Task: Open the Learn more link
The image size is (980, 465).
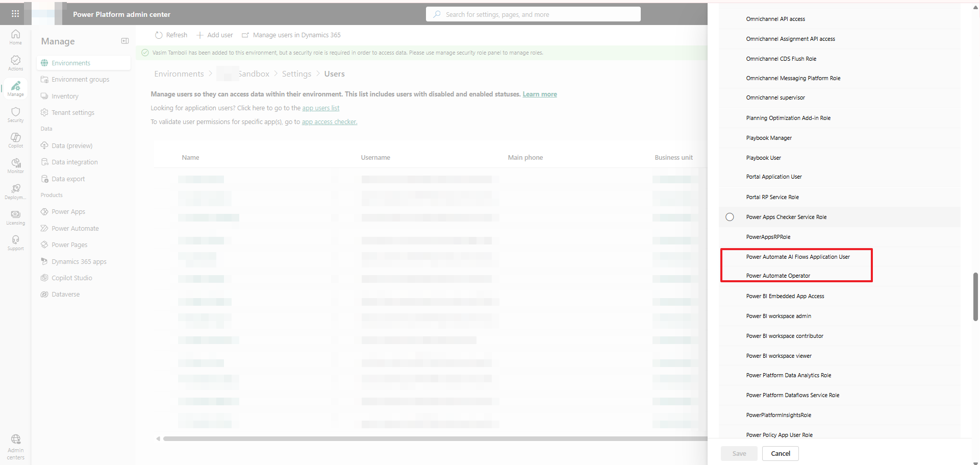Action: [x=540, y=94]
